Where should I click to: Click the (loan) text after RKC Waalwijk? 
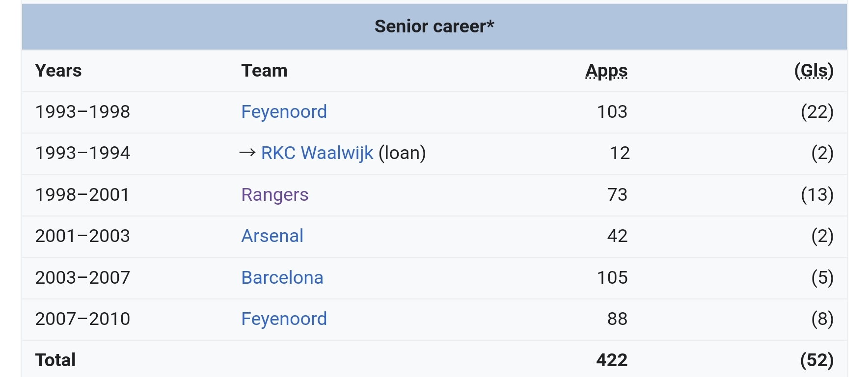point(402,153)
